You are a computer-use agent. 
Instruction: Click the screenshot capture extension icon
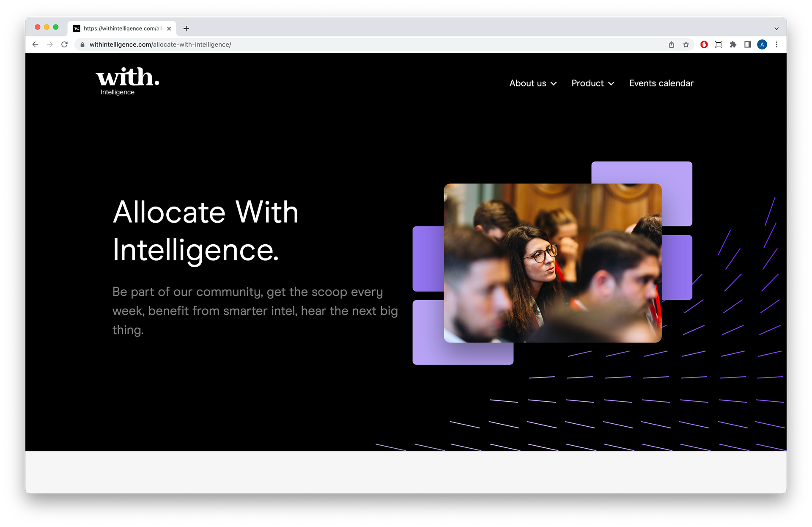(719, 44)
